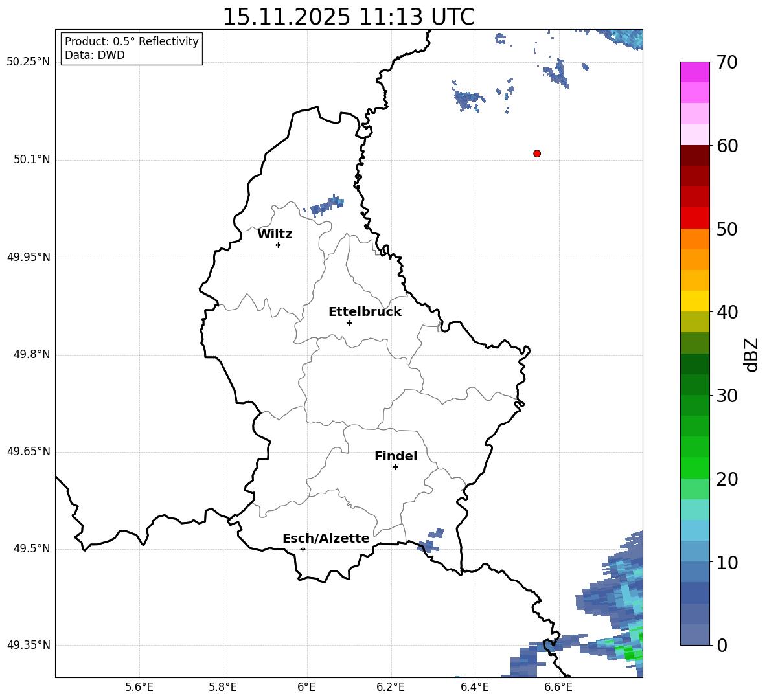This screenshot has height=700, width=767.
Task: Click the small blue radar echo northeast of Wiltz
Action: pos(326,206)
